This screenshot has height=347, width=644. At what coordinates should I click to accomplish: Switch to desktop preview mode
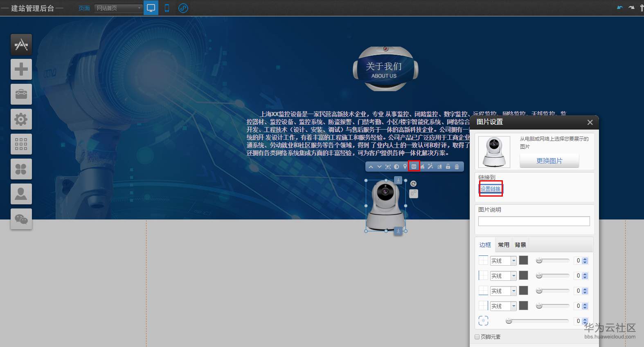point(151,8)
